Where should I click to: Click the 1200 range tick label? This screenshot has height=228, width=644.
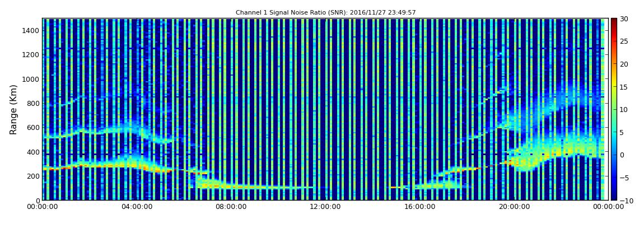click(31, 55)
